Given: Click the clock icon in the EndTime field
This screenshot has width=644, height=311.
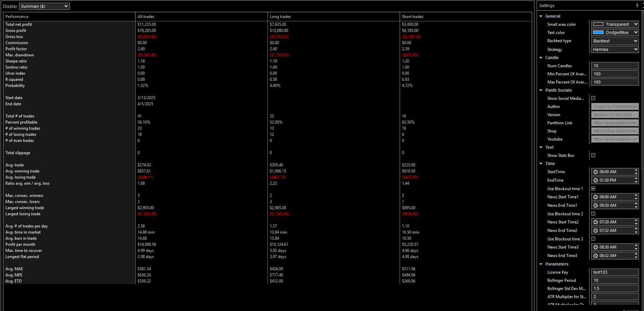Looking at the screenshot, I should click(x=595, y=180).
